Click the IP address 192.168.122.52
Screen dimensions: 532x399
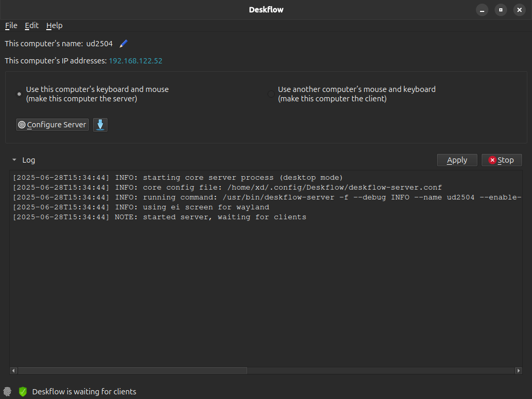tap(136, 61)
